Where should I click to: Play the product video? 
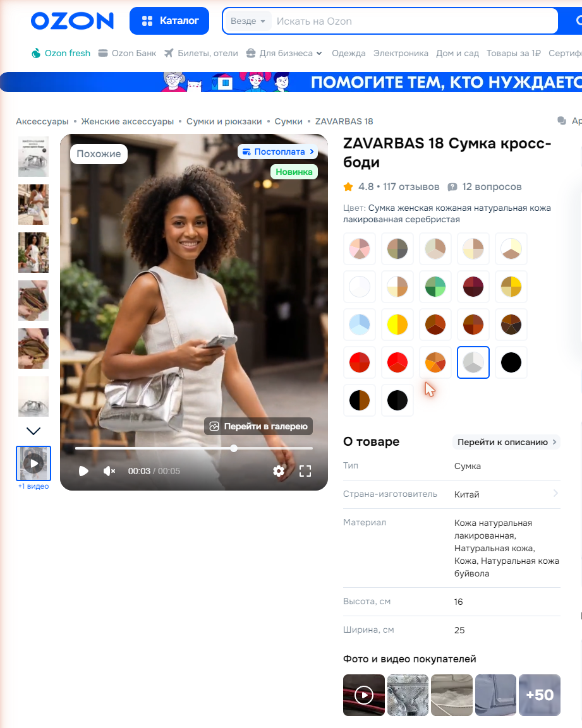[83, 471]
